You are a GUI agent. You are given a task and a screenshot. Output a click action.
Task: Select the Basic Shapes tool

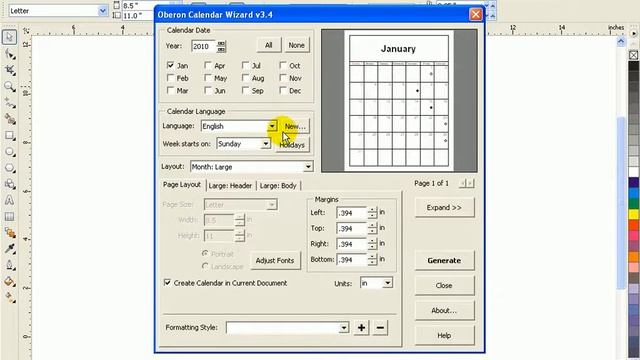[9, 184]
